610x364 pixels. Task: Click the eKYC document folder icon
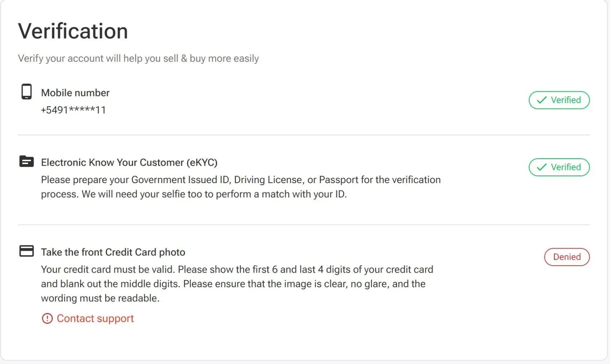coord(27,161)
